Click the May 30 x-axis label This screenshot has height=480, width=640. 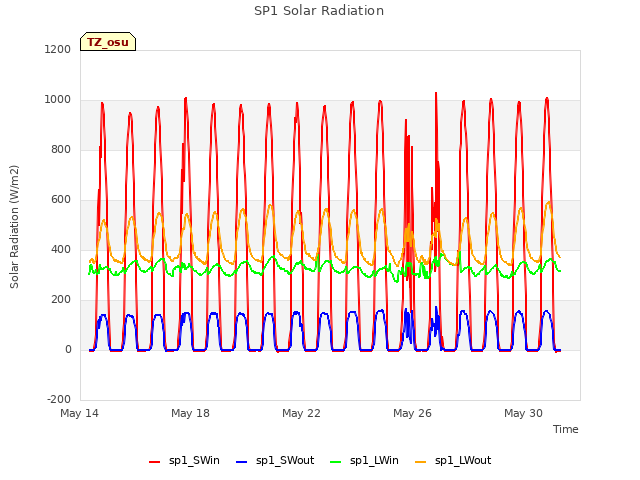pos(523,413)
